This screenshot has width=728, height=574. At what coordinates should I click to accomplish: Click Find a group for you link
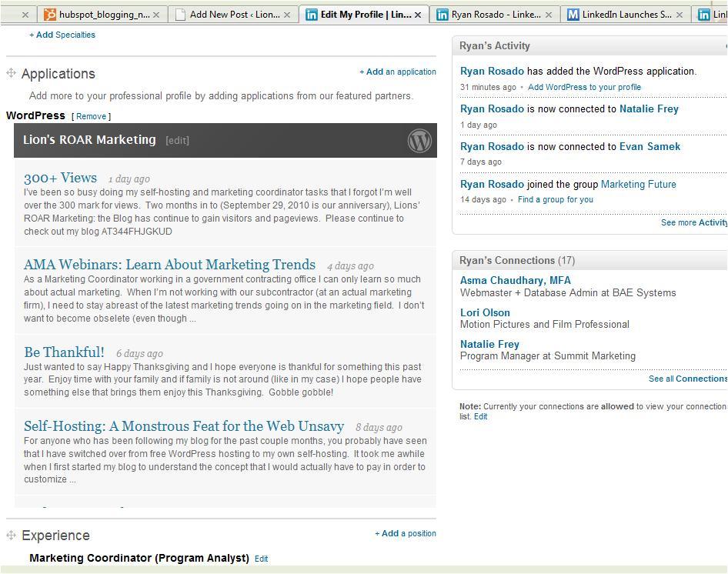coord(555,199)
